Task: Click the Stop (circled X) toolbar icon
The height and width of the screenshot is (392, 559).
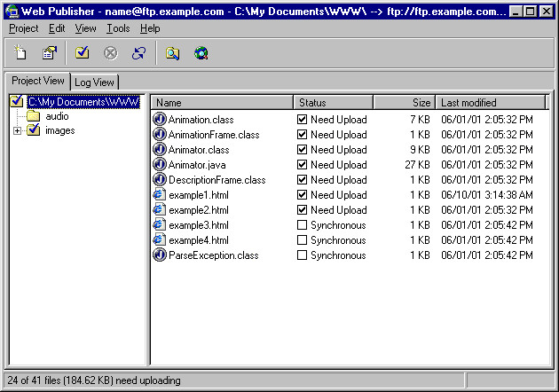Action: (x=111, y=53)
